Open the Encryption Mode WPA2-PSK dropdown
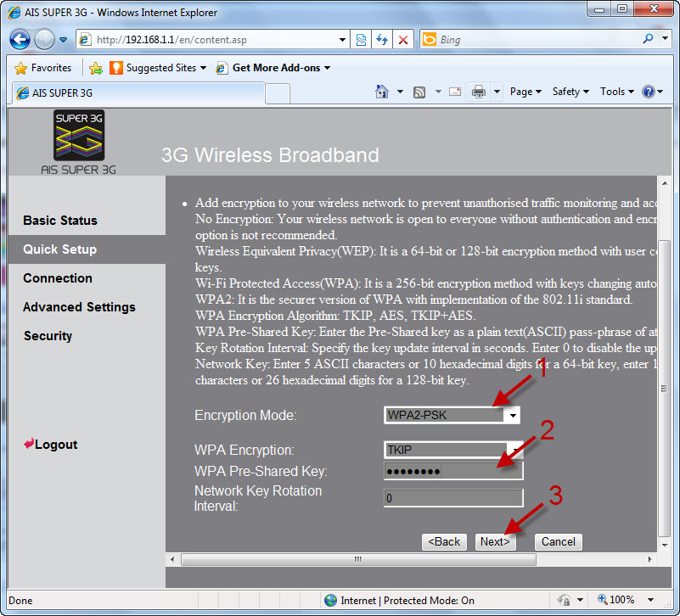 point(452,415)
